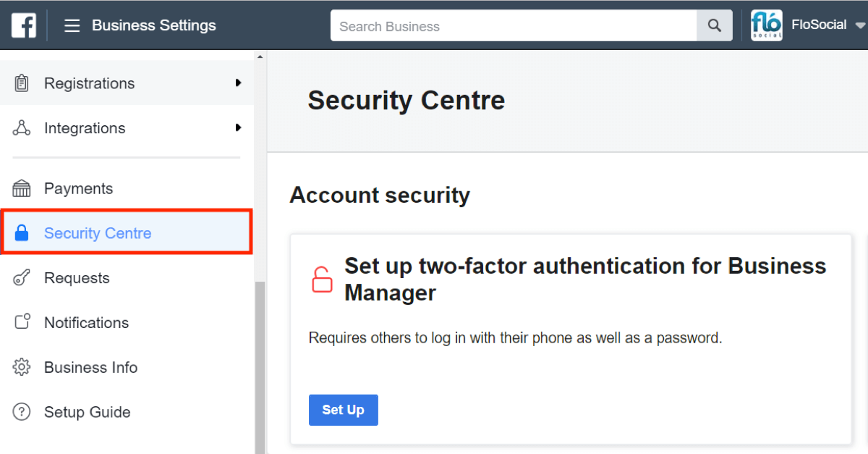
Task: Click the Registrations clipboard icon
Action: 22,83
